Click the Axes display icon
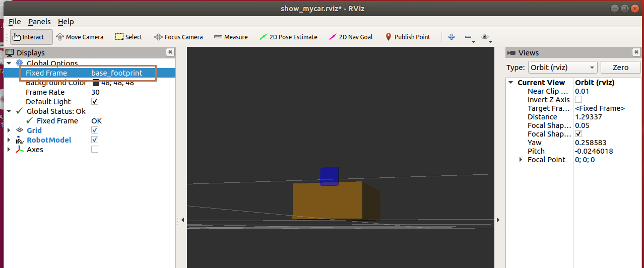This screenshot has width=644, height=268. tap(20, 149)
